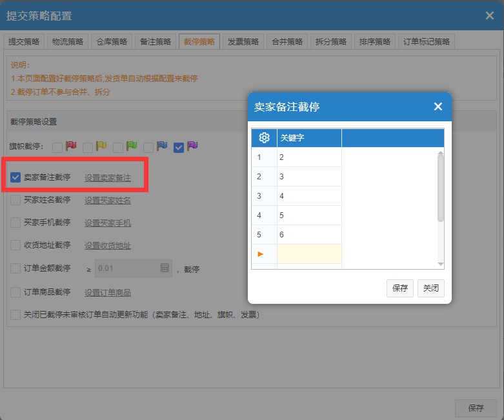The image size is (504, 420).
Task: Click 保存 at bottom of 提交策略配置 dialog
Action: pyautogui.click(x=476, y=408)
